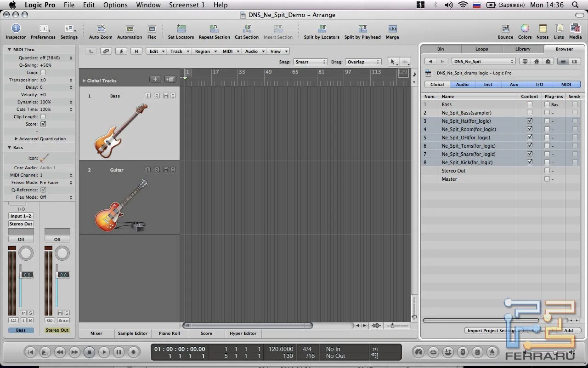Open the Screenset 1 menu

(187, 5)
